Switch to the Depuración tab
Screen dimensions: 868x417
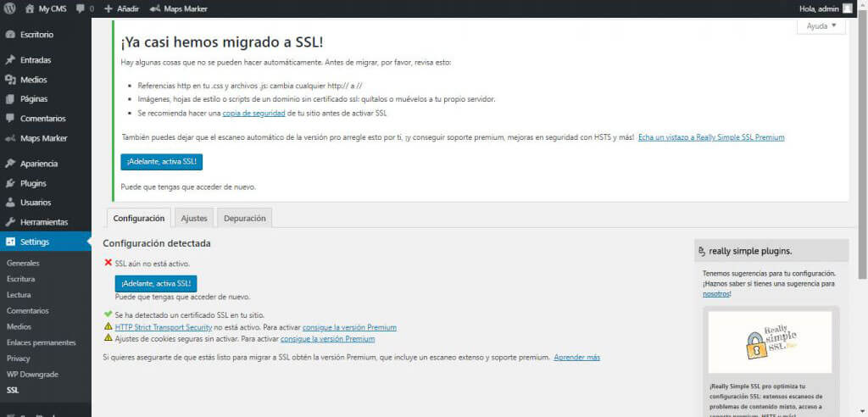click(x=245, y=218)
